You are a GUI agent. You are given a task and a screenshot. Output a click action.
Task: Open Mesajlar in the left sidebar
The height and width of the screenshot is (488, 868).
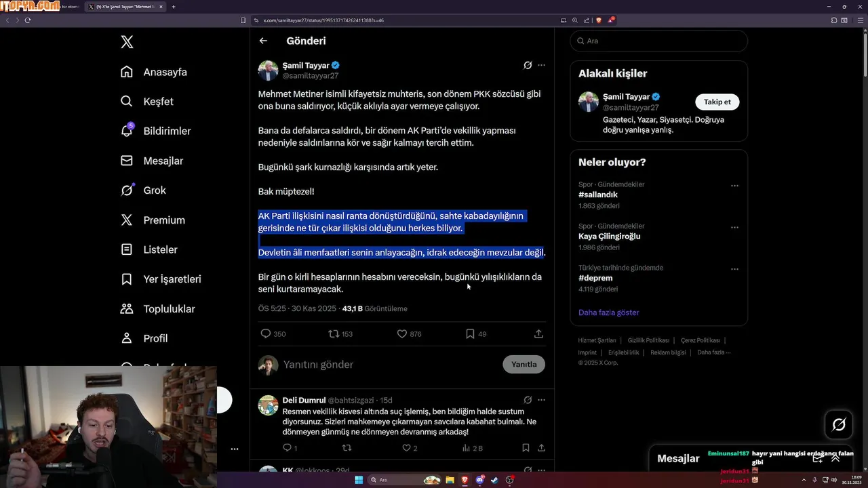point(152,161)
